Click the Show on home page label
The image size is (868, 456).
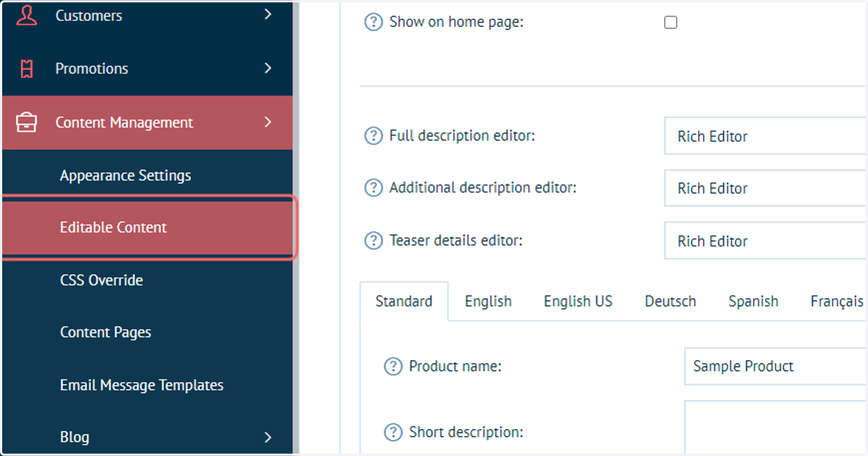pyautogui.click(x=456, y=22)
